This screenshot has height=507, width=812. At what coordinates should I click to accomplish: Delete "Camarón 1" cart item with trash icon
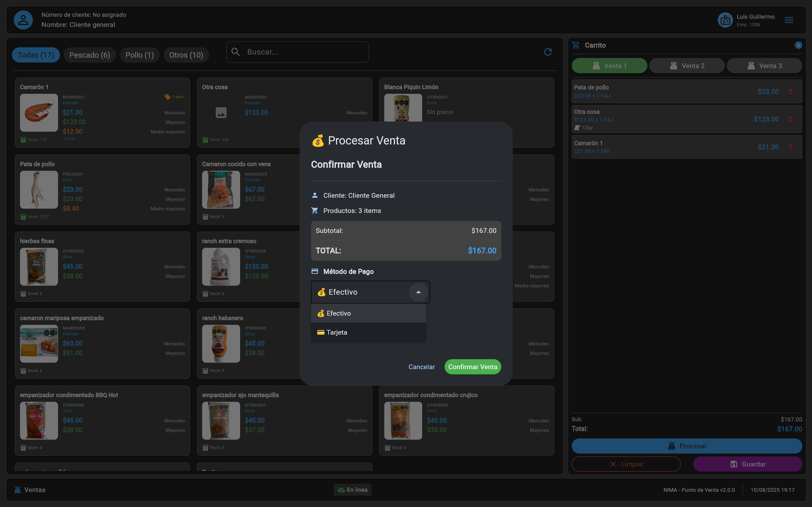[x=791, y=147]
